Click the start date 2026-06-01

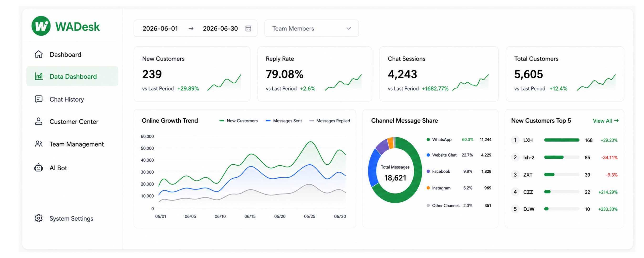[x=160, y=29]
